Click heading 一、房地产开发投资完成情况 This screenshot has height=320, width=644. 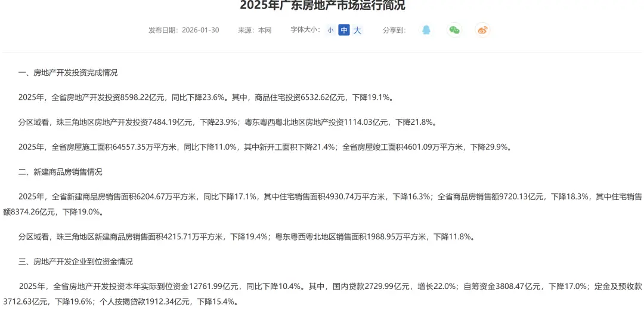point(68,73)
